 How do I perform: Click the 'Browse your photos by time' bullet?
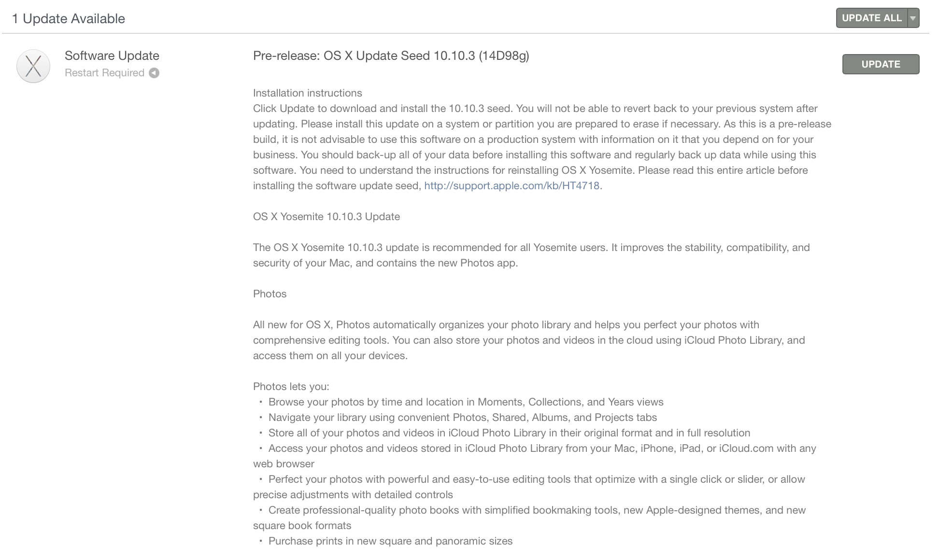466,402
